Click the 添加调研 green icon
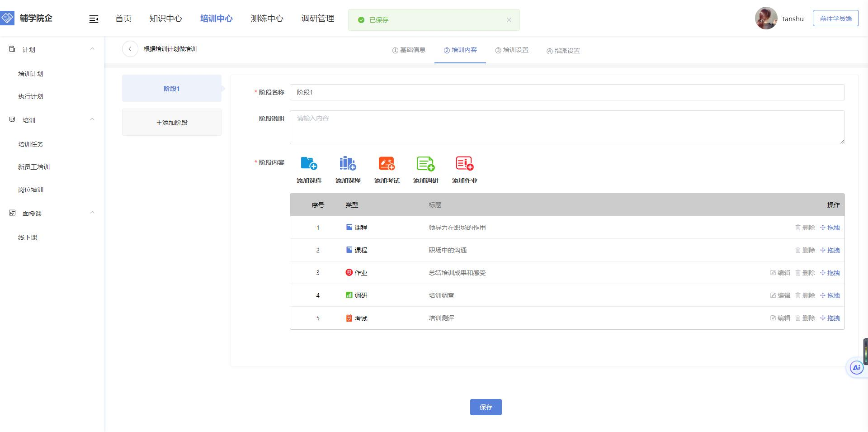The image size is (868, 432). [x=425, y=163]
